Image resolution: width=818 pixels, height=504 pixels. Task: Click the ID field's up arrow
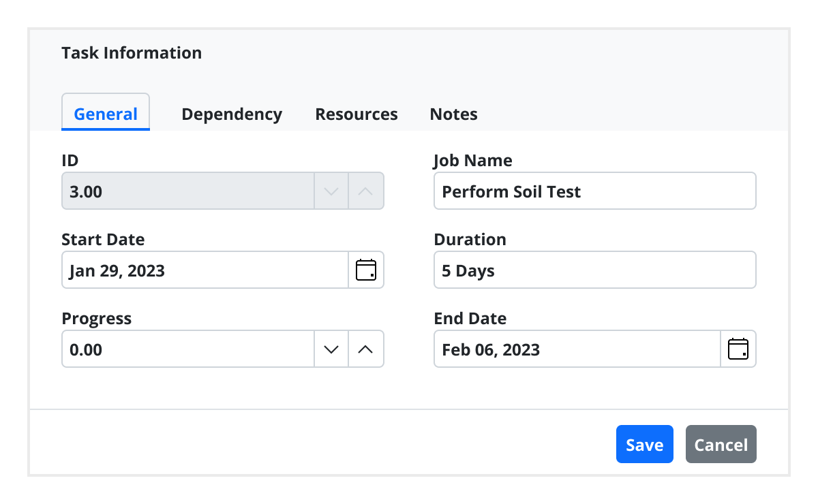coord(366,191)
